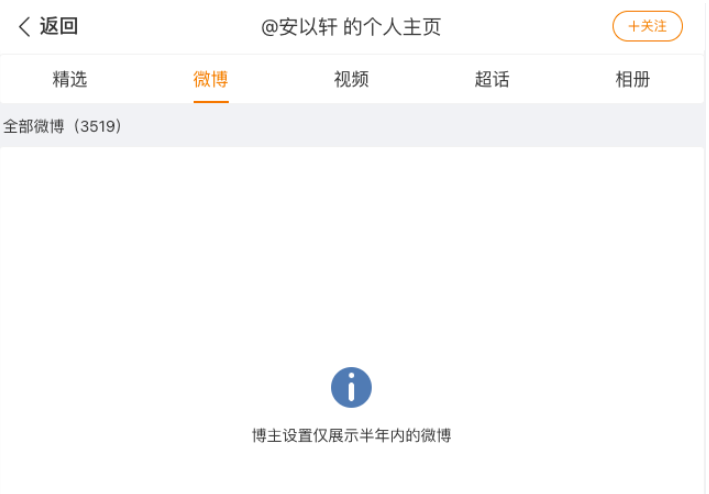Image resolution: width=709 pixels, height=494 pixels.
Task: Click the 博主 word in the notice
Action: point(267,436)
